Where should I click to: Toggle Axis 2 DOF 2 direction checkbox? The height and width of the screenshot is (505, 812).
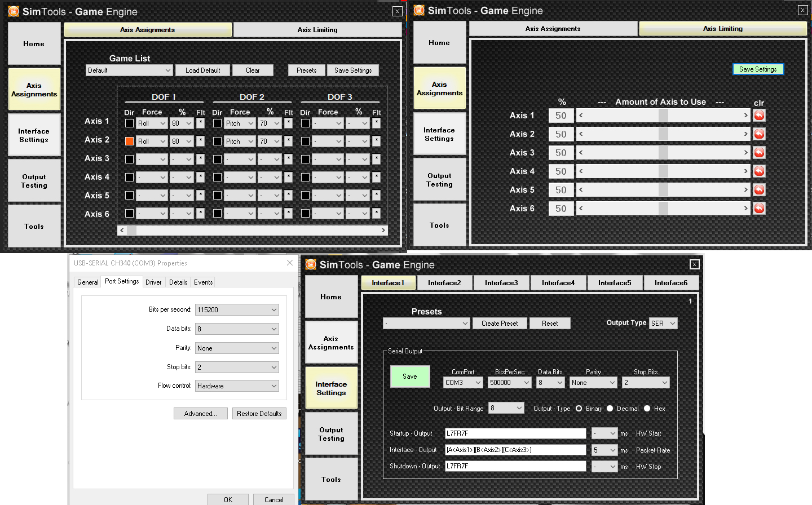click(217, 141)
